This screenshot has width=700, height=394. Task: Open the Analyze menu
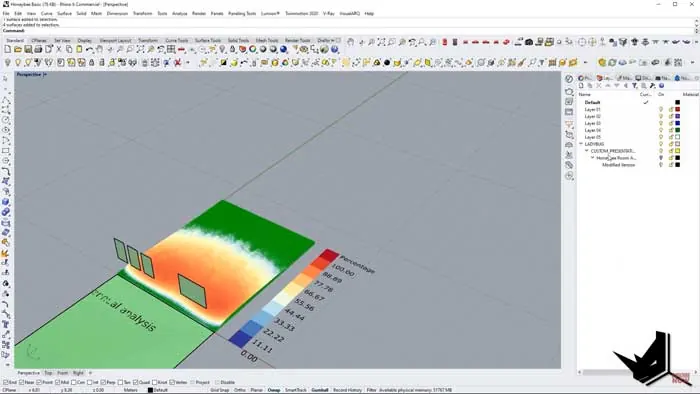coord(179,13)
